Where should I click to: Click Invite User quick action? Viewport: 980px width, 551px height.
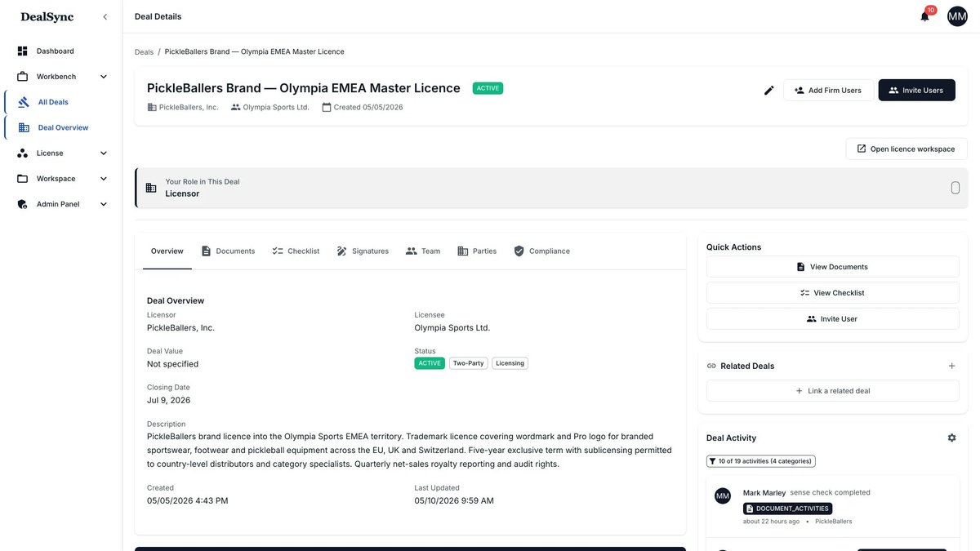click(x=832, y=319)
